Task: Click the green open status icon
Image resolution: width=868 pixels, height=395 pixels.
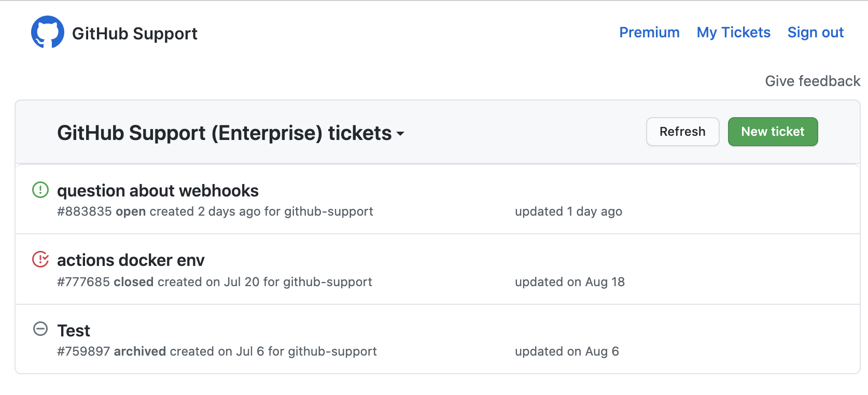Action: coord(40,190)
